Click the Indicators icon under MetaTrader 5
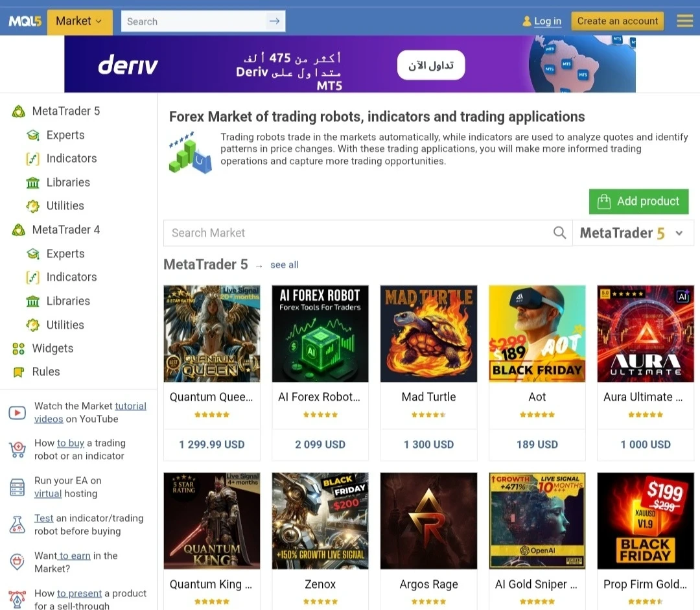Viewport: 700px width, 610px height. click(x=32, y=158)
